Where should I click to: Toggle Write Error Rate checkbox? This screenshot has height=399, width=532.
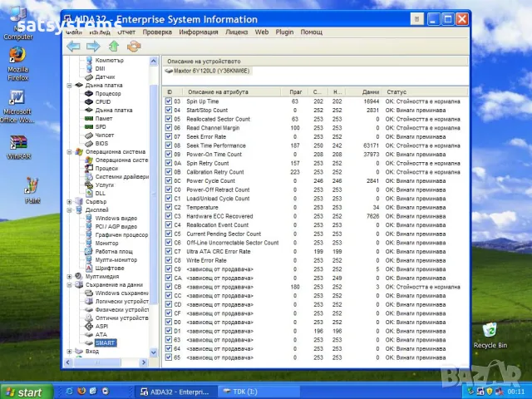click(x=169, y=260)
